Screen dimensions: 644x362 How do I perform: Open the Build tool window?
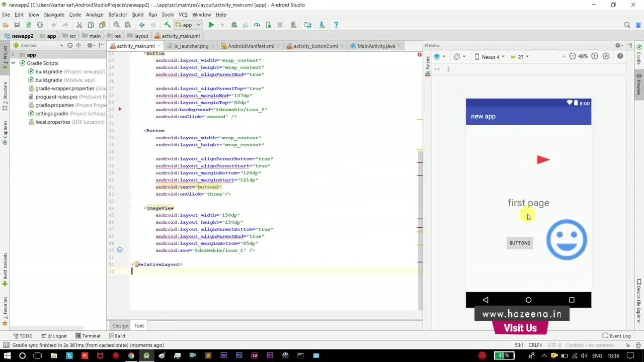click(x=116, y=336)
